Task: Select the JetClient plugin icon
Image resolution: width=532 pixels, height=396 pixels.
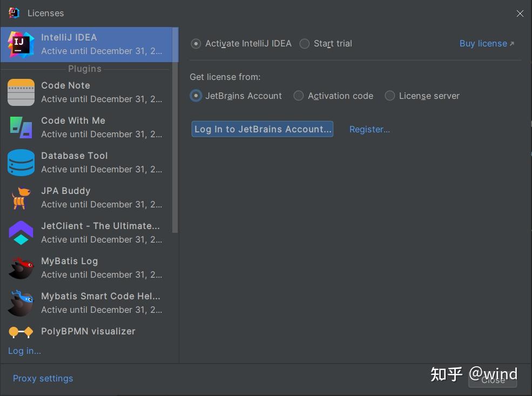Action: point(21,232)
